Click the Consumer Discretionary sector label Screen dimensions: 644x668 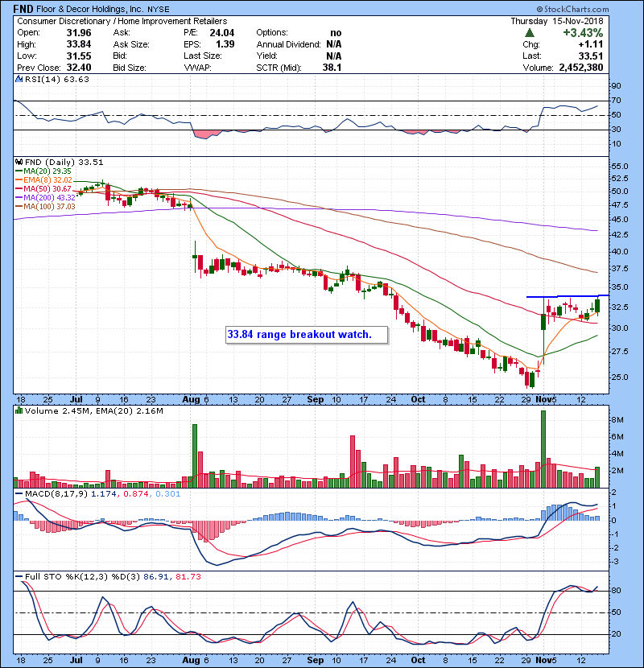[x=64, y=21]
